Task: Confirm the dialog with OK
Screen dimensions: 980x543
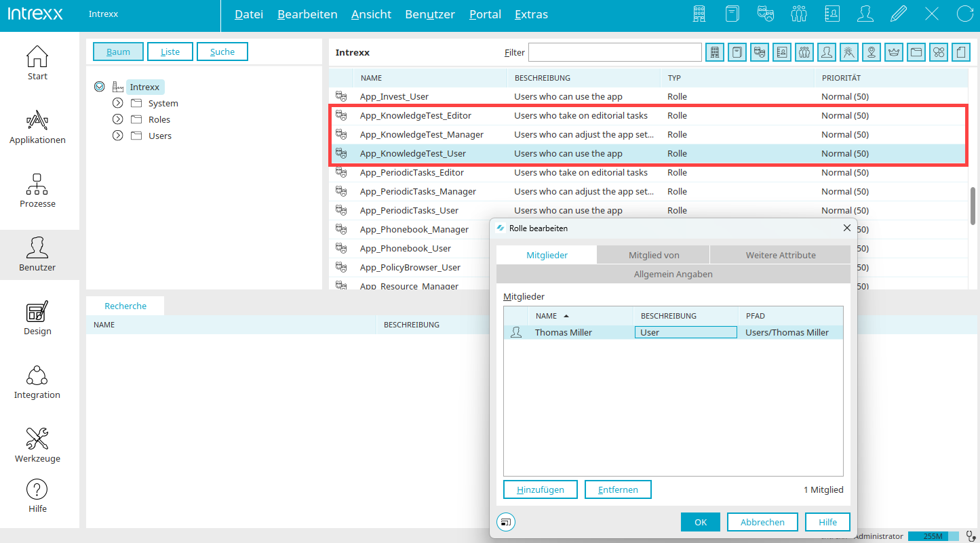Action: 701,522
